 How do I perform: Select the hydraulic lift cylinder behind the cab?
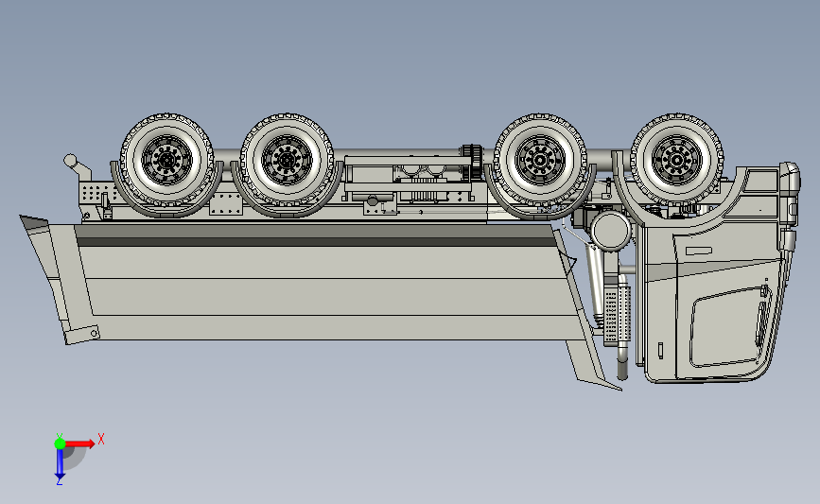(x=594, y=285)
